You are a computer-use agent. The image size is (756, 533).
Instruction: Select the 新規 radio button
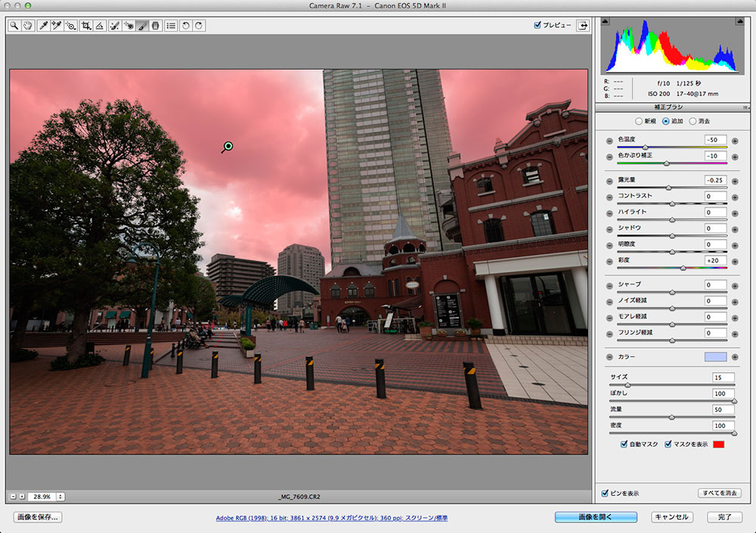[638, 121]
